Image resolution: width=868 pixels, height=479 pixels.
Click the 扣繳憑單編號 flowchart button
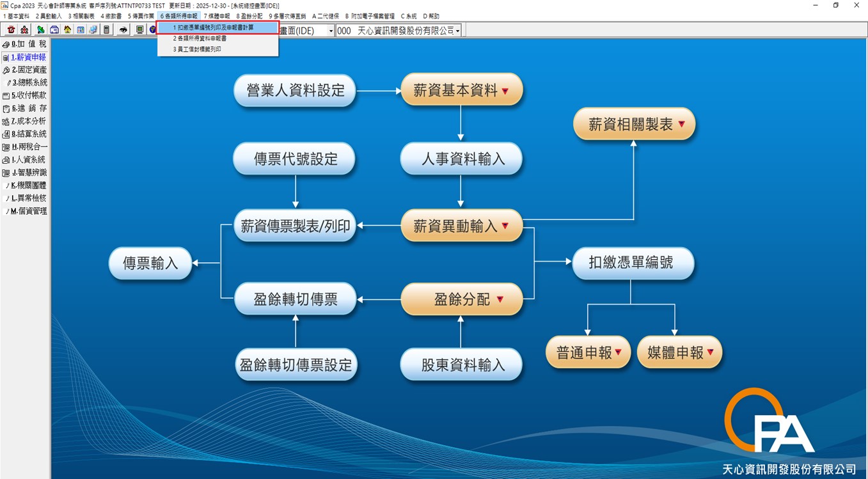coord(631,262)
